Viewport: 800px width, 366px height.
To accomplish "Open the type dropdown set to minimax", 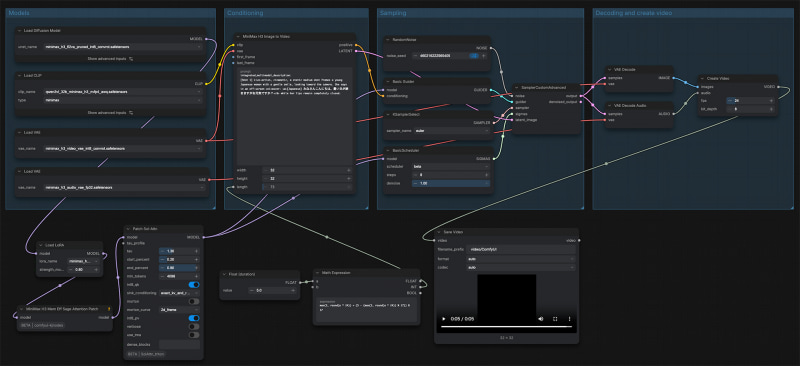I will [123, 100].
